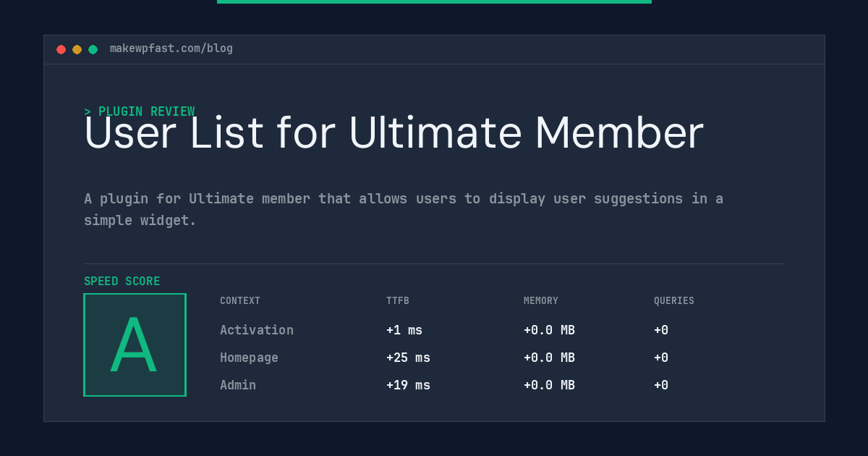Select the Homepage row label
The width and height of the screenshot is (868, 456).
coord(249,358)
